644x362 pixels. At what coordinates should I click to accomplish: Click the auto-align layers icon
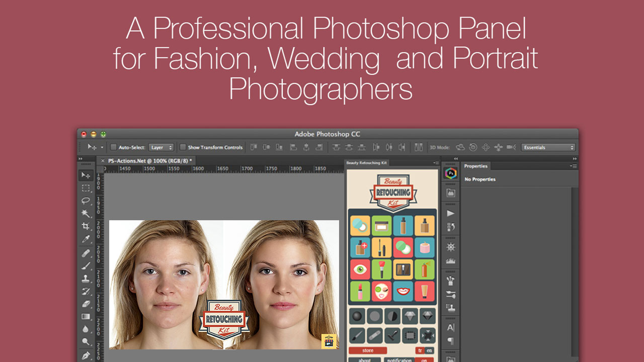(x=419, y=147)
